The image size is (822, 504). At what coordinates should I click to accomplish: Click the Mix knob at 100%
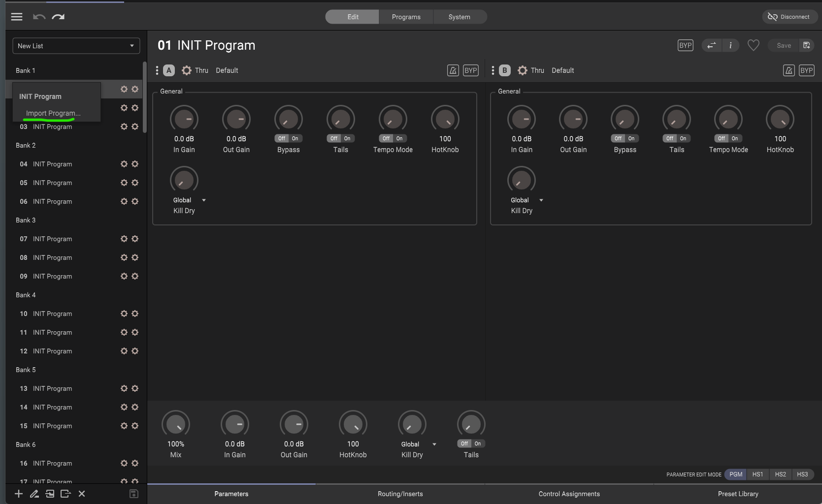[176, 424]
